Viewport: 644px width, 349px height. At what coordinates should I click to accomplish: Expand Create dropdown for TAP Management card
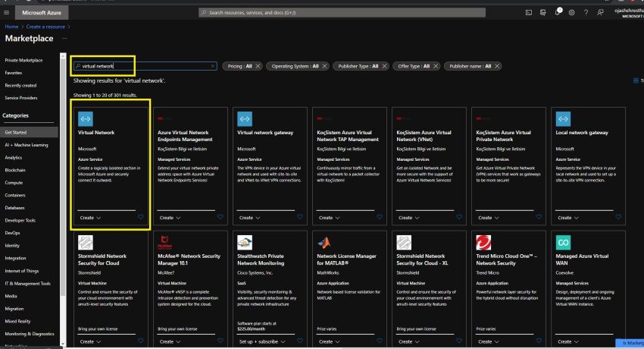[x=329, y=218]
